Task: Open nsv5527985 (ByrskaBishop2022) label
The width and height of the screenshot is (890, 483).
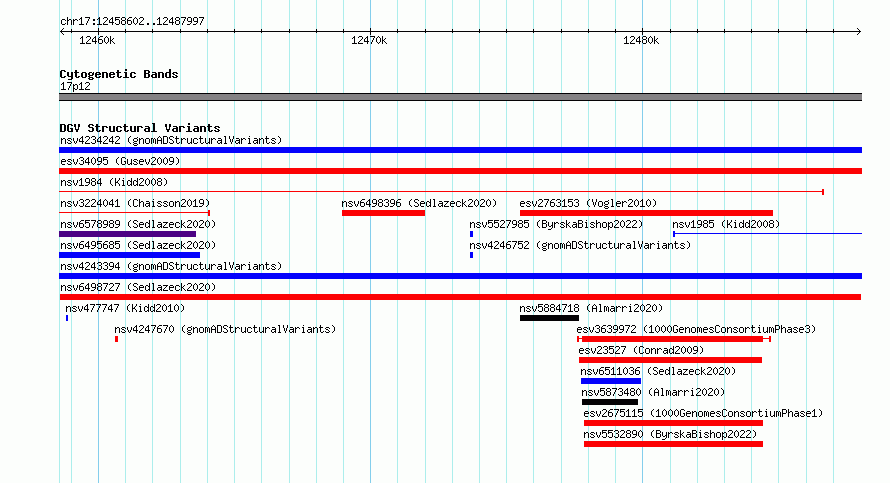Action: (x=556, y=224)
